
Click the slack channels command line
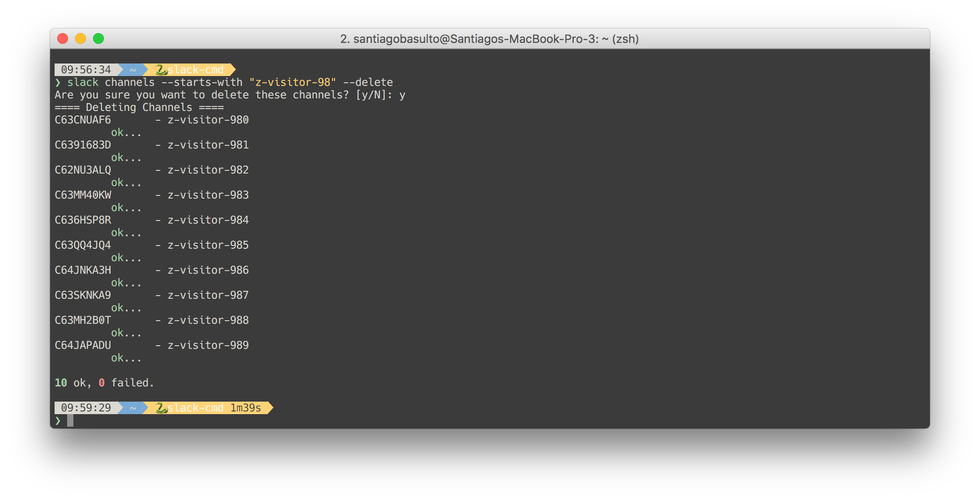230,82
